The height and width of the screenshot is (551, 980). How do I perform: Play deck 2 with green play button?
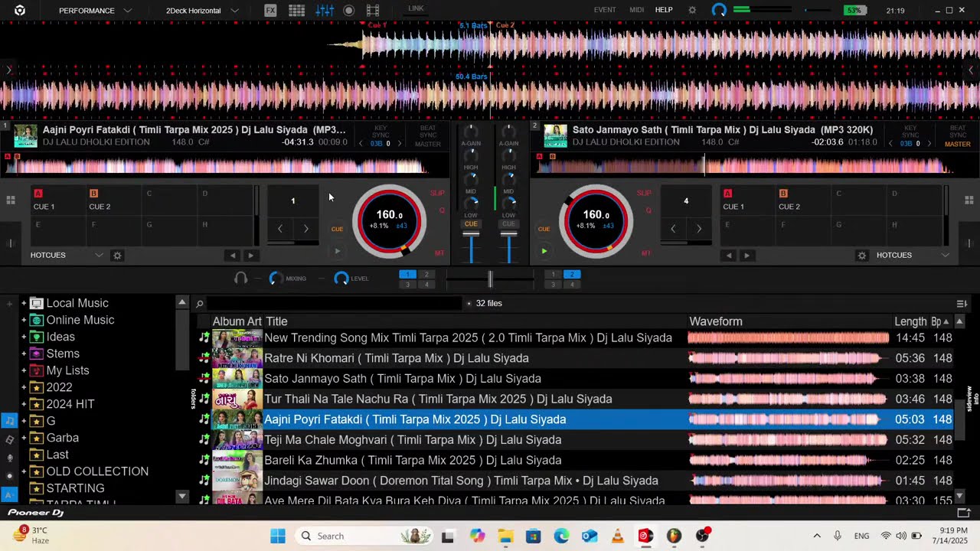pos(544,251)
